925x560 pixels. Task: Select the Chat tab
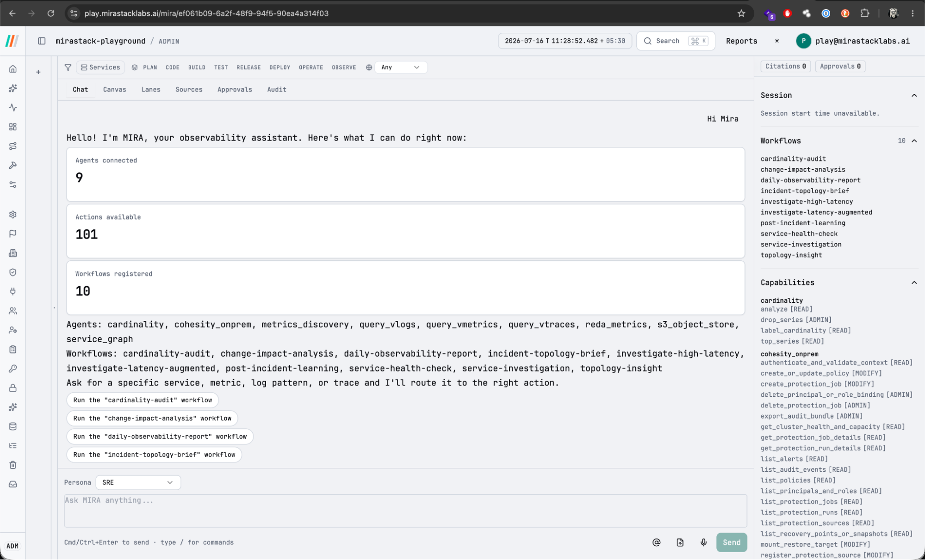tap(80, 90)
